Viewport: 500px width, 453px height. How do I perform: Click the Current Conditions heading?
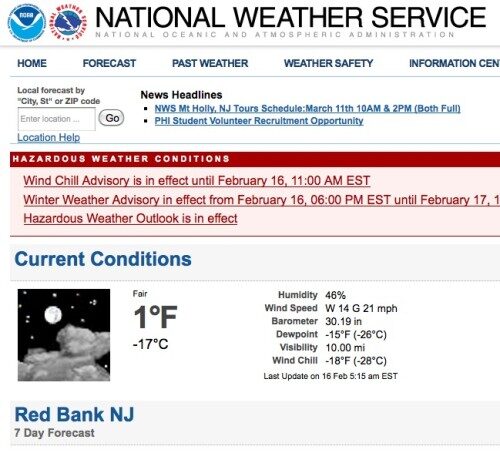click(x=103, y=259)
